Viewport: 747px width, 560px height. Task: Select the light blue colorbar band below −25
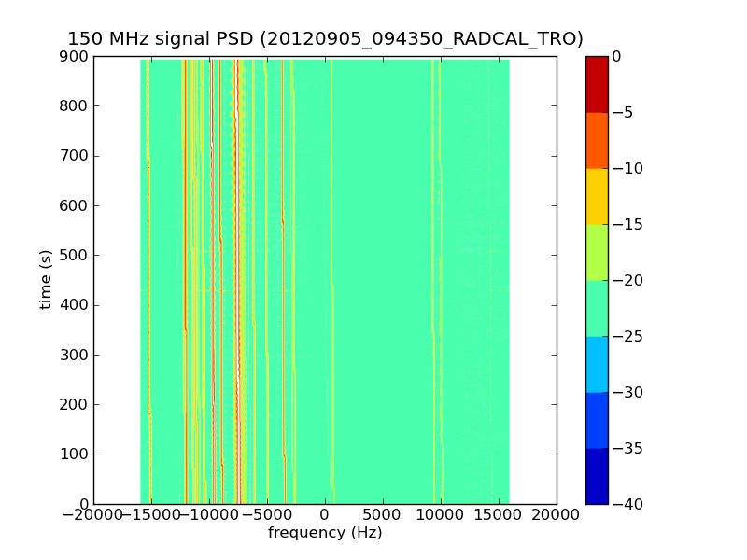(596, 364)
